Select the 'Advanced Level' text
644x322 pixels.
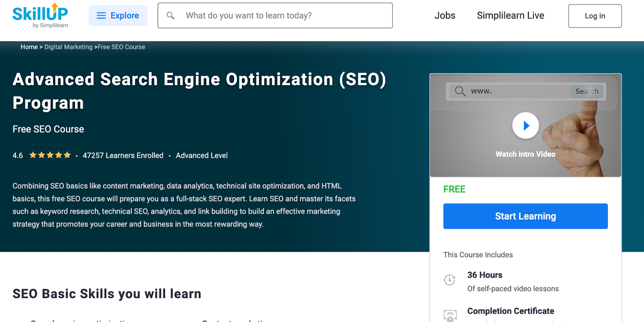coord(202,156)
